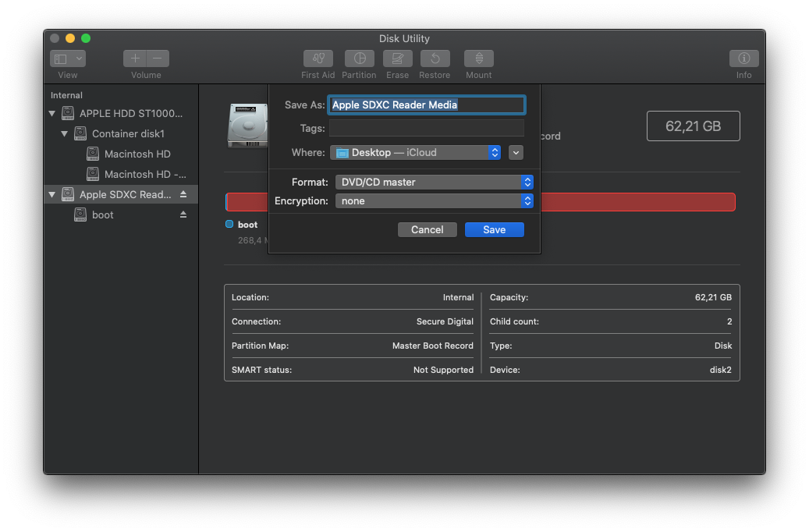This screenshot has height=532, width=809.
Task: Click the View sidebar icon
Action: click(x=61, y=59)
